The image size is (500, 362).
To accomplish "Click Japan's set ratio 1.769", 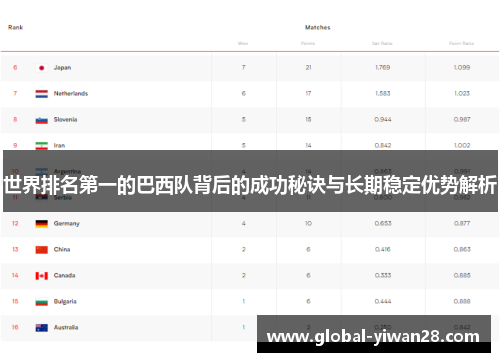I will coord(383,67).
